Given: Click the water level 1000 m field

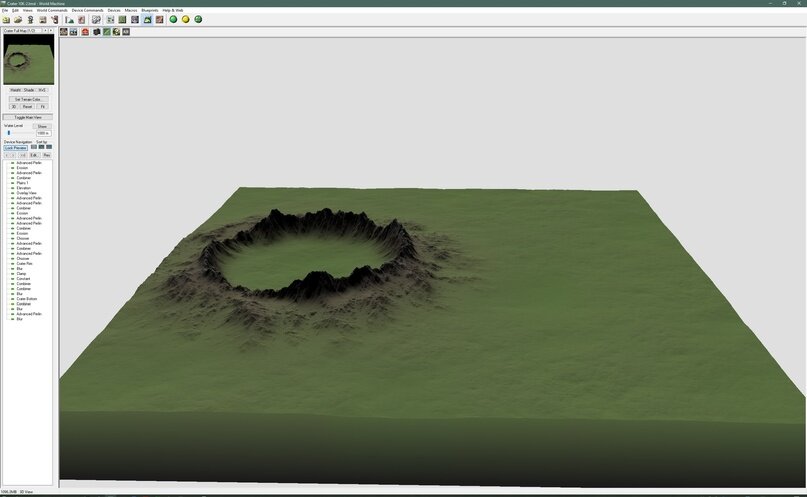Looking at the screenshot, I should [x=44, y=133].
